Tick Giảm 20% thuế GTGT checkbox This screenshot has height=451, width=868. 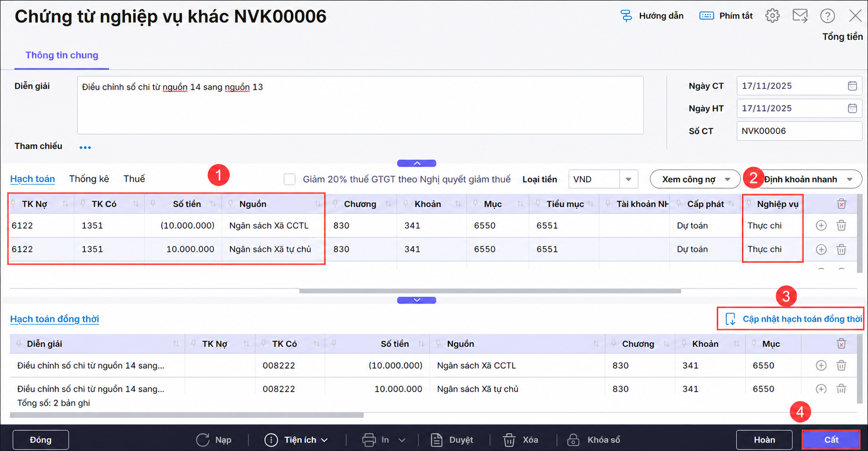[289, 179]
